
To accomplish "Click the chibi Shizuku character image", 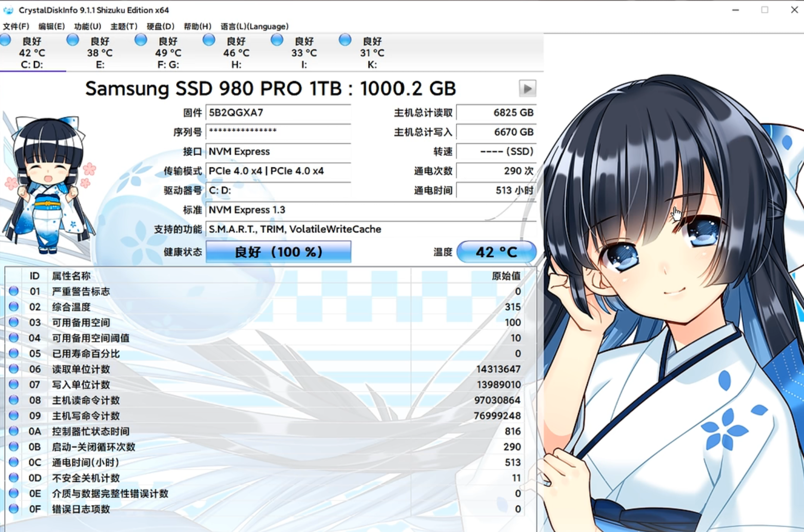I will 49,186.
